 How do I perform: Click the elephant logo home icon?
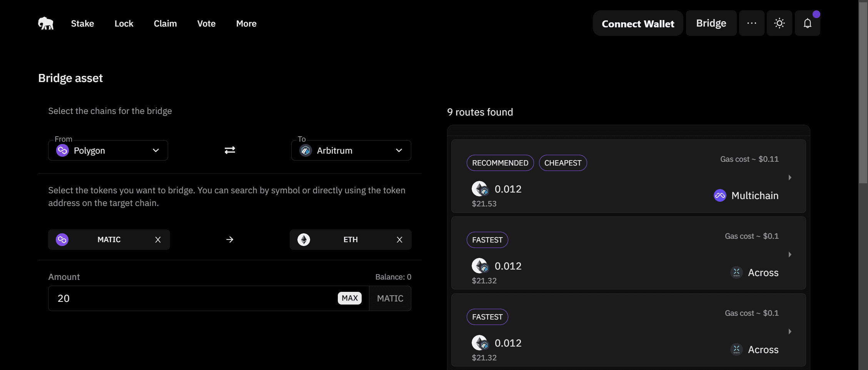click(46, 23)
